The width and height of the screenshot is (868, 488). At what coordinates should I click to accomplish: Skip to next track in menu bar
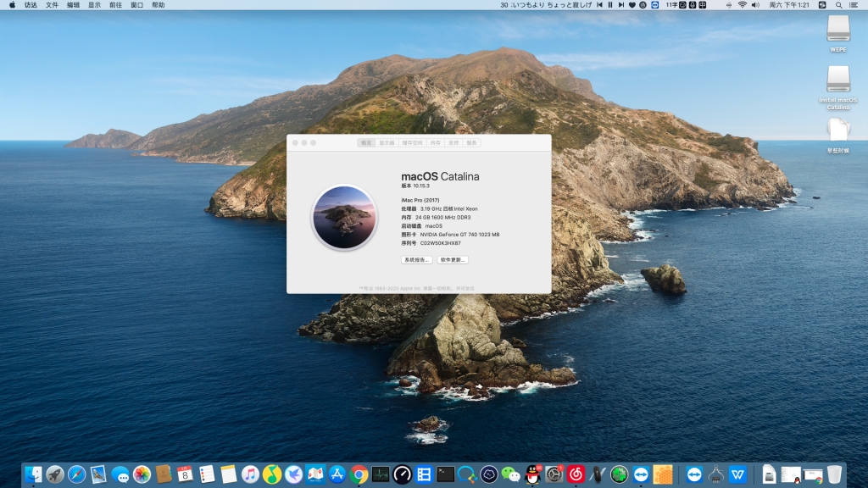pos(621,5)
